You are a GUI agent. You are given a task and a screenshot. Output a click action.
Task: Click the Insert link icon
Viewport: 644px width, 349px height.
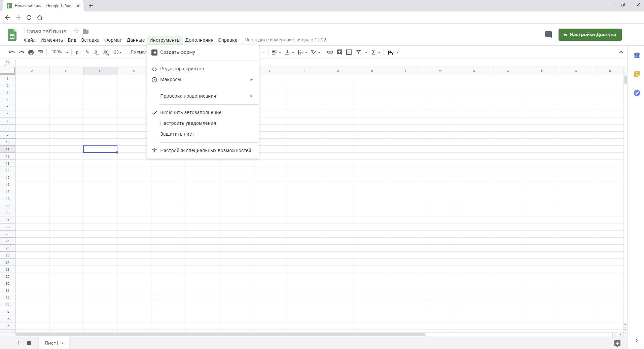[x=330, y=52]
